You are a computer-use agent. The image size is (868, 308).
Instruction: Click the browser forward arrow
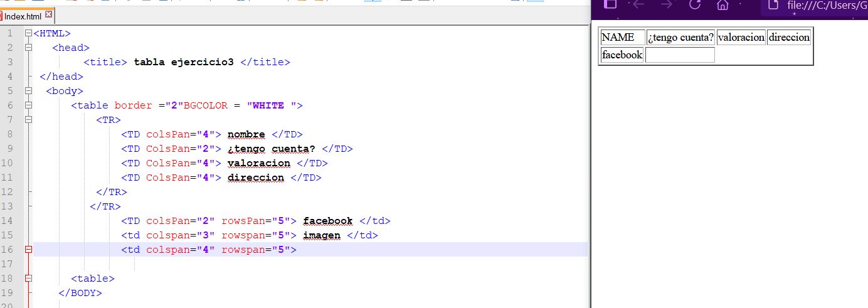pyautogui.click(x=666, y=5)
